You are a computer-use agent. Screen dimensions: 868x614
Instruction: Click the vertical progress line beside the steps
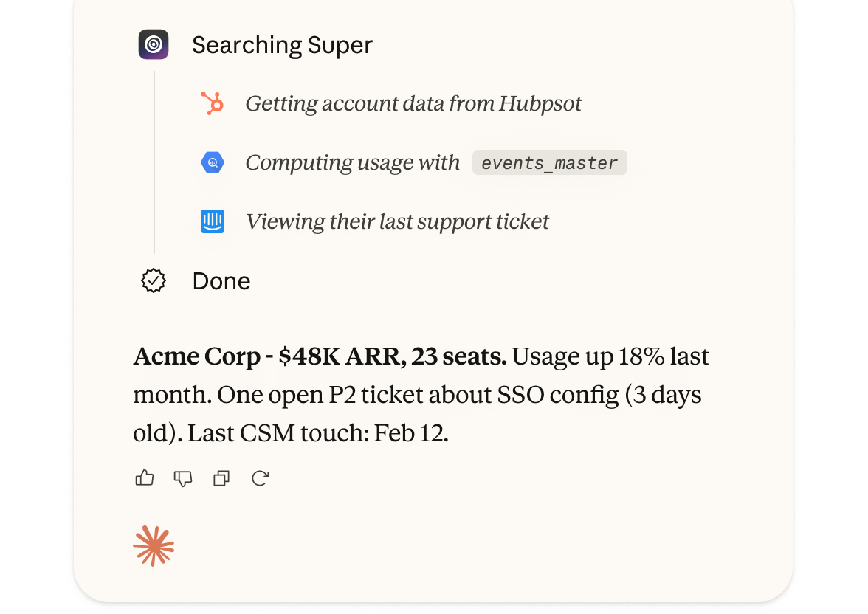click(x=154, y=162)
